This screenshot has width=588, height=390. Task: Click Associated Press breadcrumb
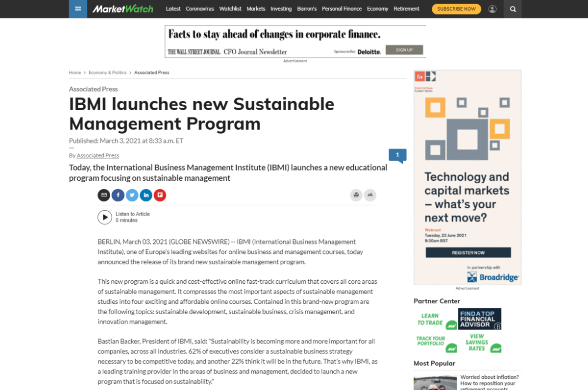pyautogui.click(x=151, y=73)
